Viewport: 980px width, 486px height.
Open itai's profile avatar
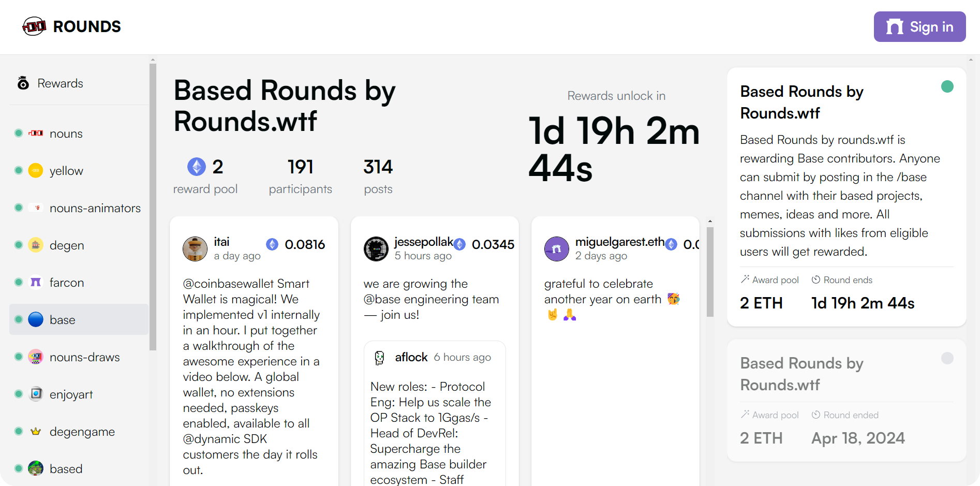195,249
